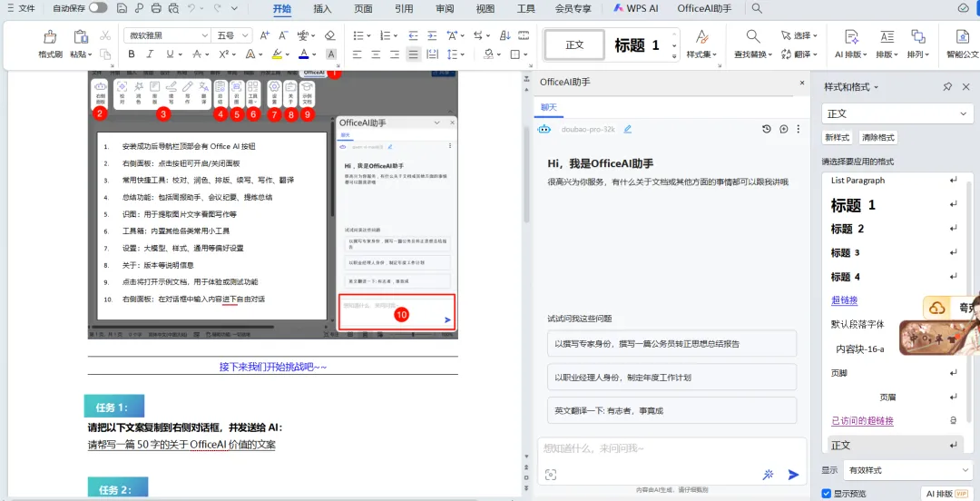Viewport: 980px width, 501px height.
Task: Click the New Style (新样式) button
Action: [x=838, y=138]
